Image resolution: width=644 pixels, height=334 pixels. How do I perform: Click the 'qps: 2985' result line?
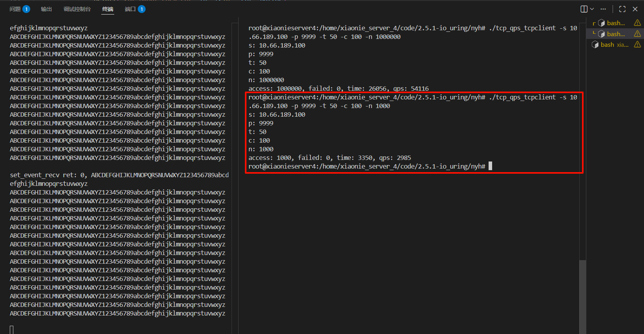[330, 158]
